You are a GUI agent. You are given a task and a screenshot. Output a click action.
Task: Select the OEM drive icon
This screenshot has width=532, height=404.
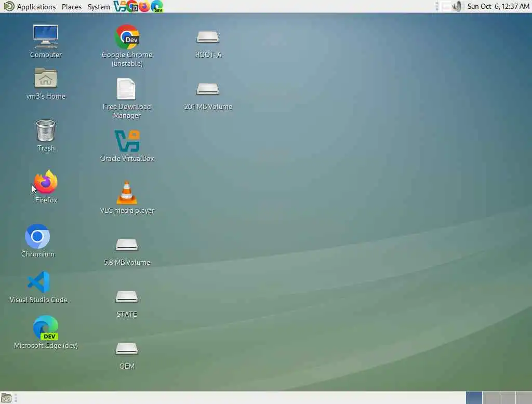(x=127, y=356)
